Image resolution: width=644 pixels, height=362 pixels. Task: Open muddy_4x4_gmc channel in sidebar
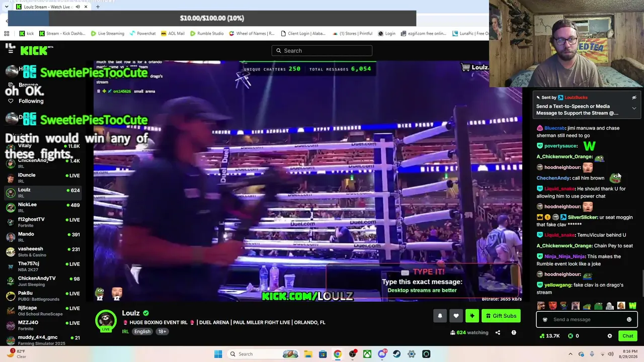coord(43,339)
